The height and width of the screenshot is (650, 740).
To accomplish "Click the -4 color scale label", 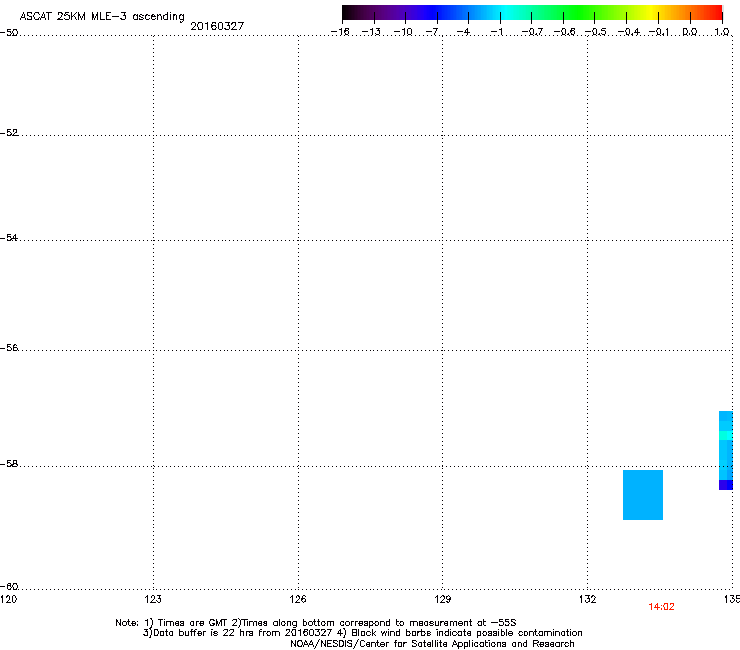I will coord(464,32).
